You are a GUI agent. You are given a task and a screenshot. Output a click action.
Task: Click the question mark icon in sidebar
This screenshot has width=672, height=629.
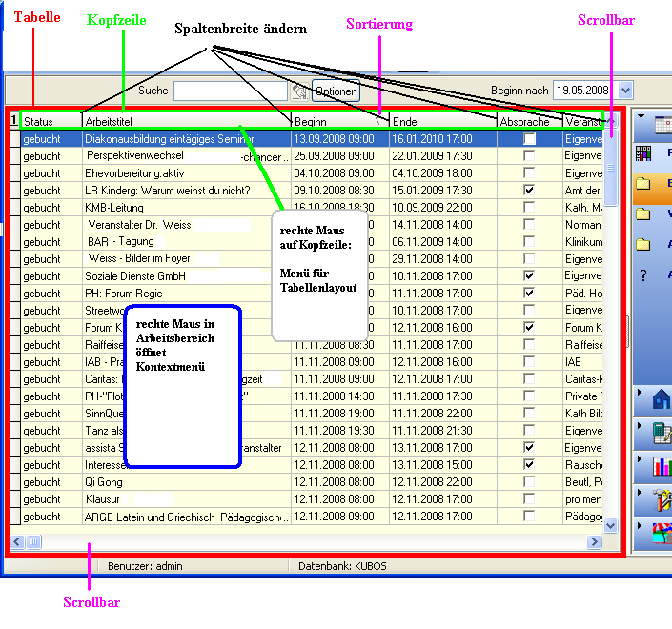(x=643, y=275)
